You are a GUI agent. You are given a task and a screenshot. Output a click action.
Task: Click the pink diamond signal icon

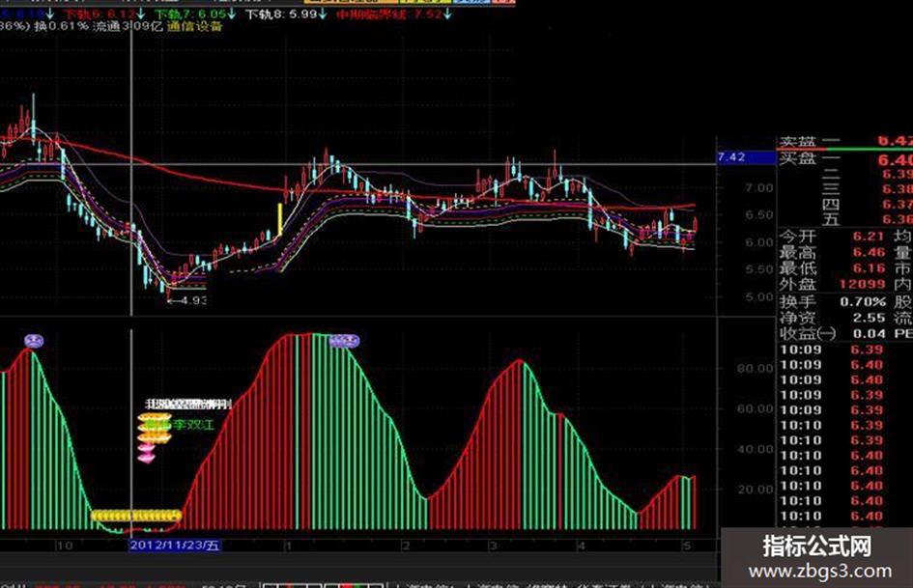[146, 453]
